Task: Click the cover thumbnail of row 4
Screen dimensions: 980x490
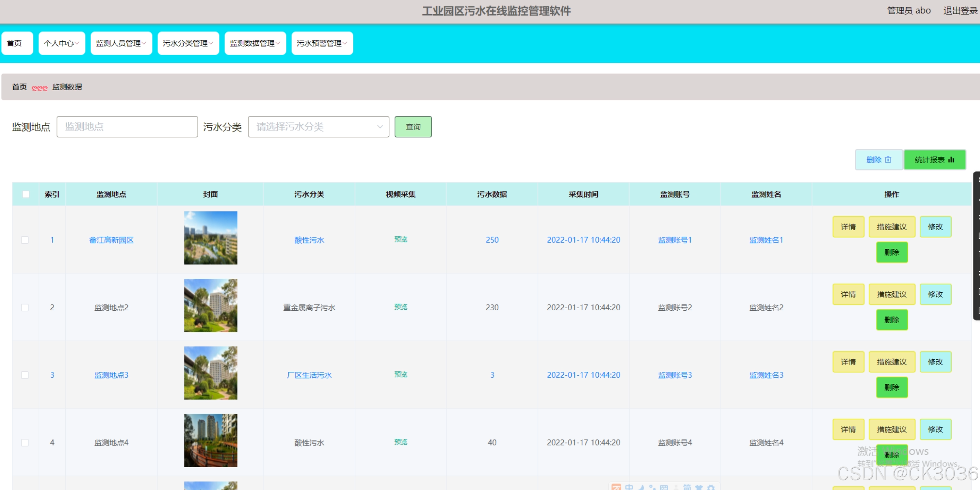Action: coord(210,441)
